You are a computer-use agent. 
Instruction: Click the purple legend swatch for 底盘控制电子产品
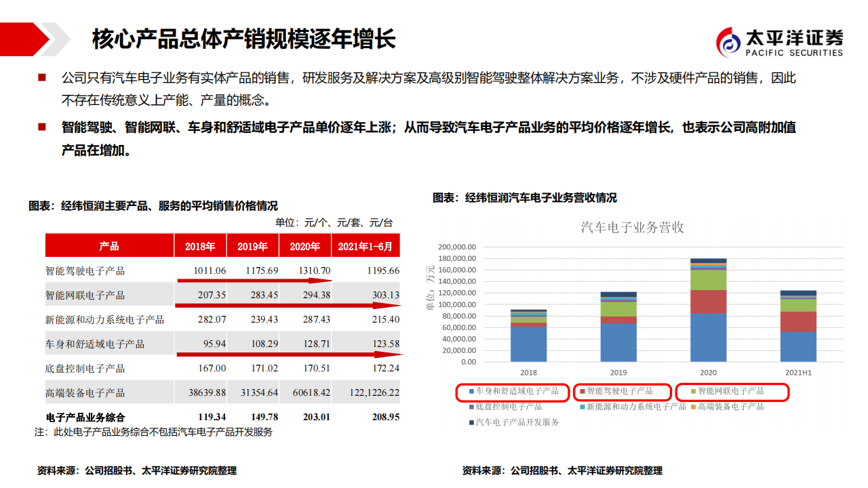point(471,407)
